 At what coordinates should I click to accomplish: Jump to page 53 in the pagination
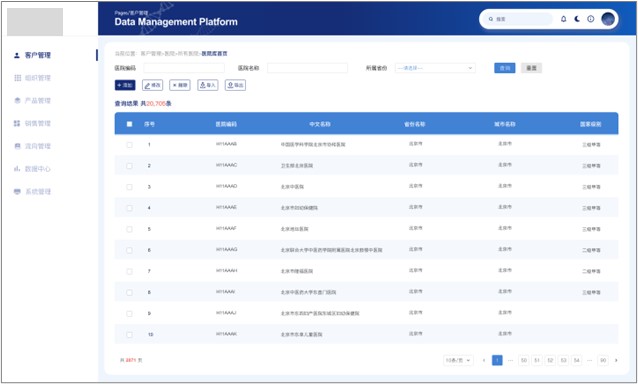click(x=564, y=360)
